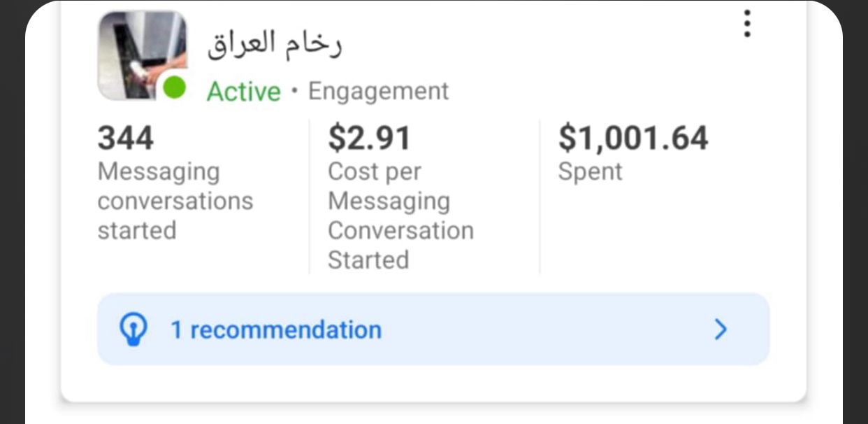The image size is (868, 424).
Task: Expand the recommendation chevron arrow
Action: tap(721, 330)
